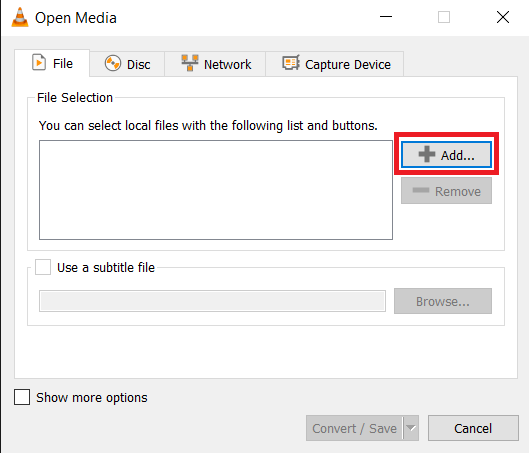Close the Open Media dialog

(x=503, y=17)
